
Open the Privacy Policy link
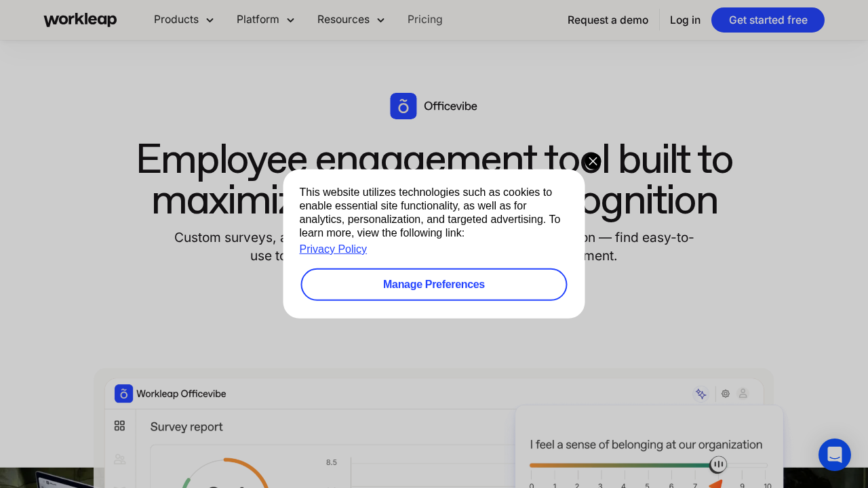click(x=333, y=249)
